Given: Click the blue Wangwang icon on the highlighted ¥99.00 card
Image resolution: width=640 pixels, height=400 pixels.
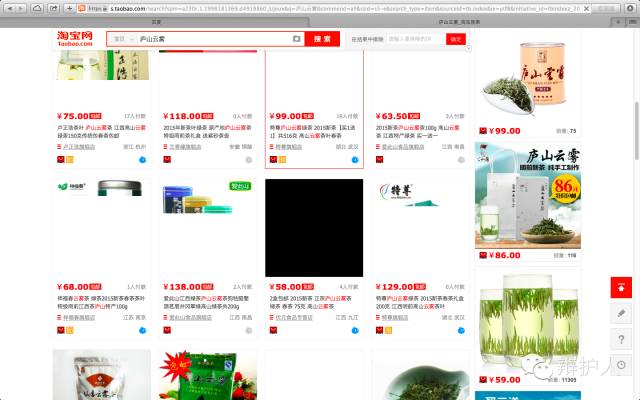Looking at the screenshot, I should (355, 160).
